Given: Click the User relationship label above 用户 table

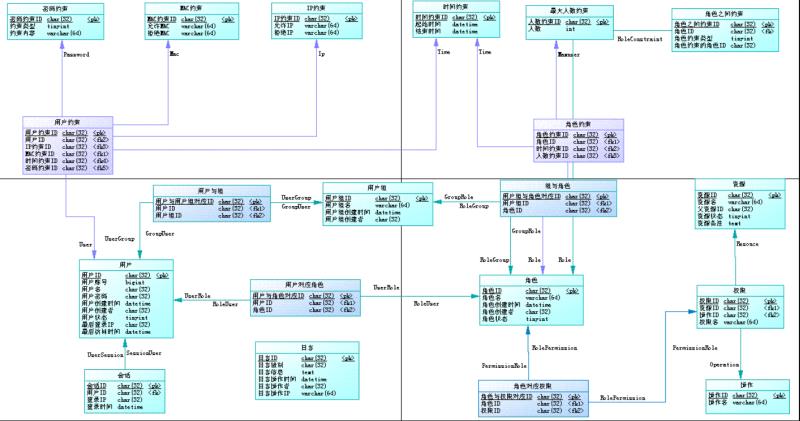Looking at the screenshot, I should click(85, 244).
